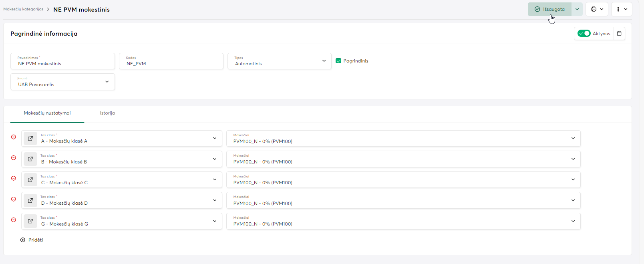Delete the Mokesčių klasė A row

click(14, 137)
